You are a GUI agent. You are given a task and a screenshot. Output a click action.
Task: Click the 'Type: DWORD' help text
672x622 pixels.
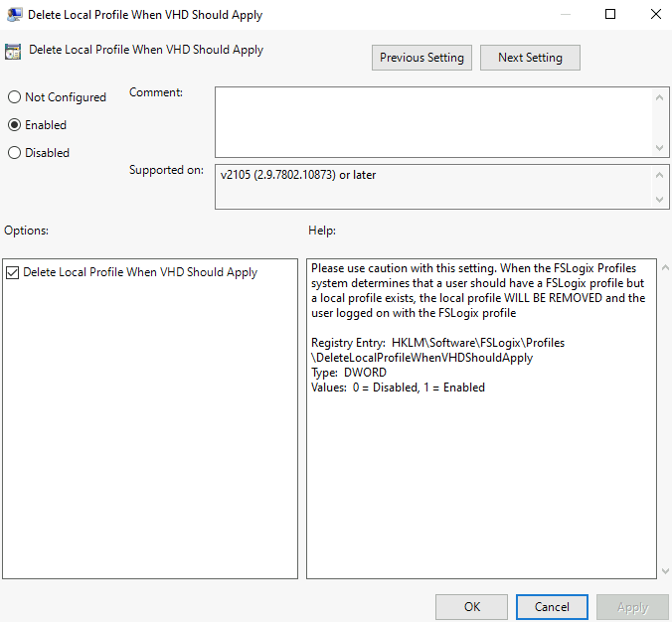point(349,373)
